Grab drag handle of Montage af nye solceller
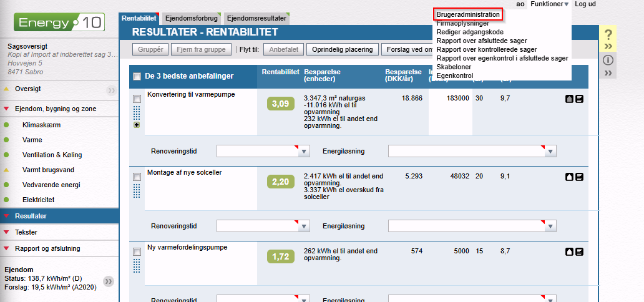 [x=137, y=190]
